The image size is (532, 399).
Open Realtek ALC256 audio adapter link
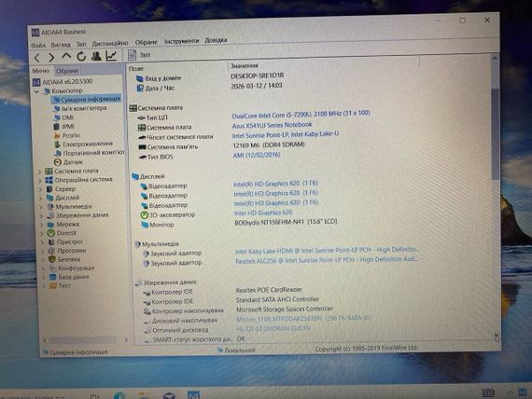click(327, 260)
